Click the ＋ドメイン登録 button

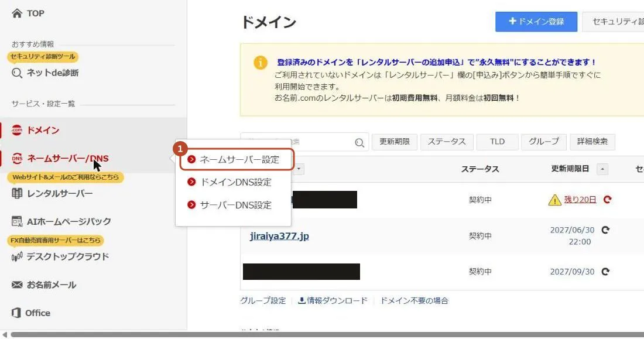536,21
